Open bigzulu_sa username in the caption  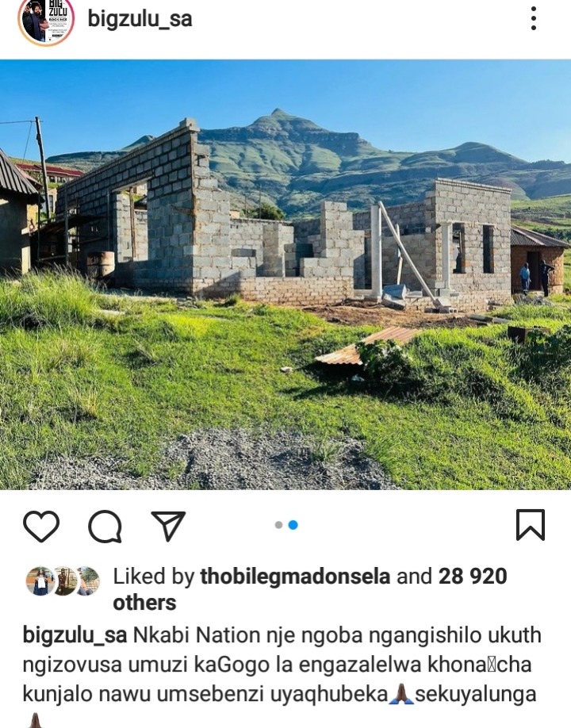point(75,635)
